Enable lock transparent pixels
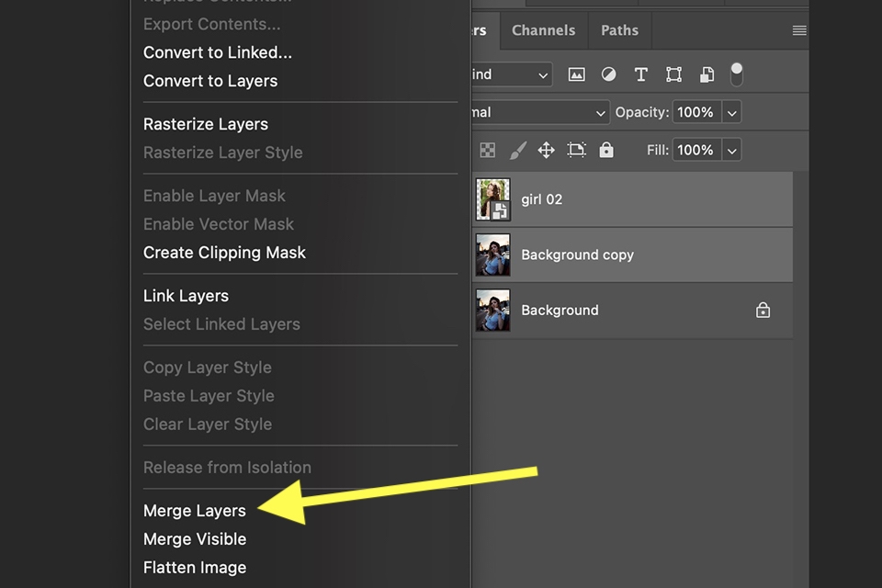The image size is (882, 588). 487,150
